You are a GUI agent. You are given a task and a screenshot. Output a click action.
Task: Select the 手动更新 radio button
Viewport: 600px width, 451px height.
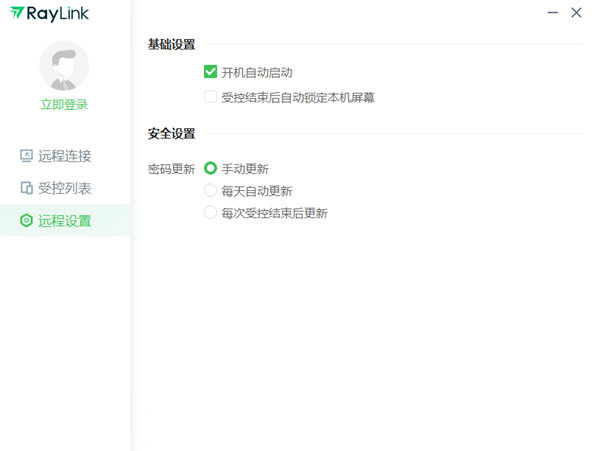point(210,168)
